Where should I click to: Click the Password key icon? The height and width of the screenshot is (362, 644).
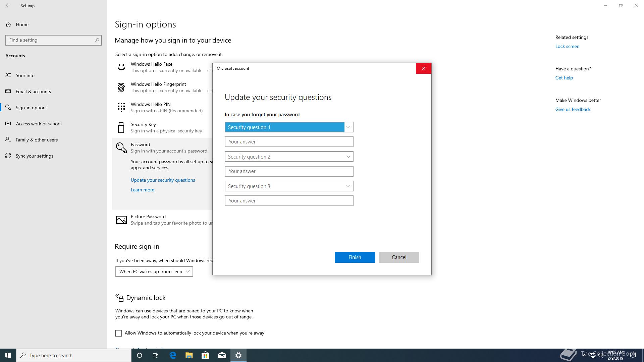click(121, 147)
